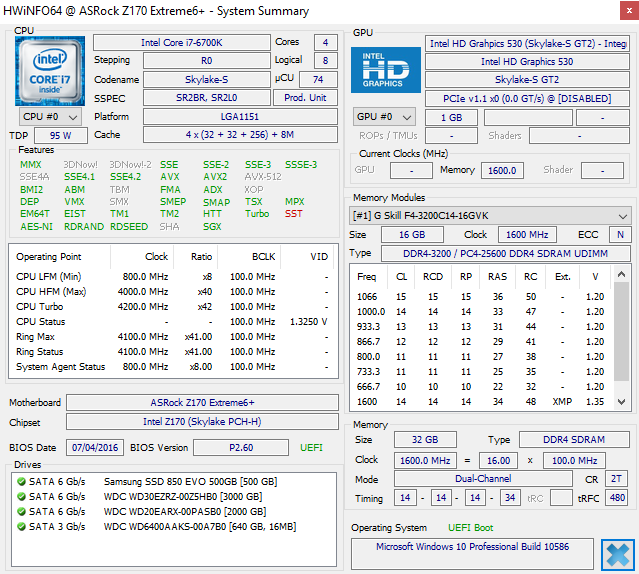Screen dimensions: 639x574
Task: Open the GPU #0 selector dropdown
Action: tap(384, 117)
